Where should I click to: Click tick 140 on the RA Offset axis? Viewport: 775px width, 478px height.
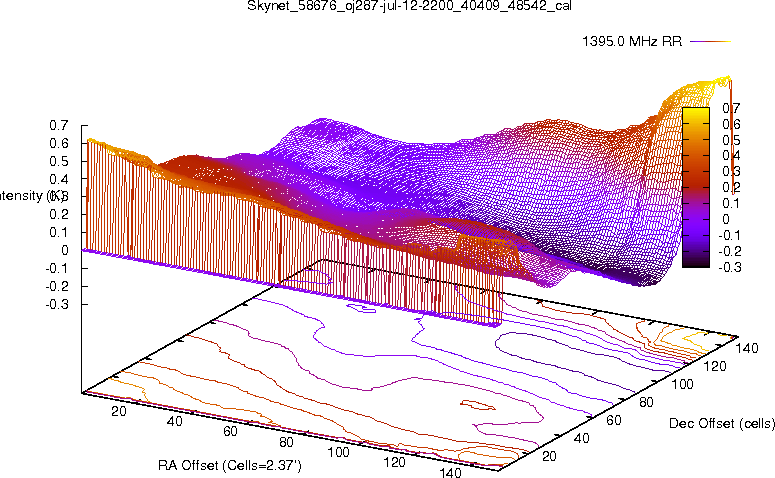tap(450, 472)
